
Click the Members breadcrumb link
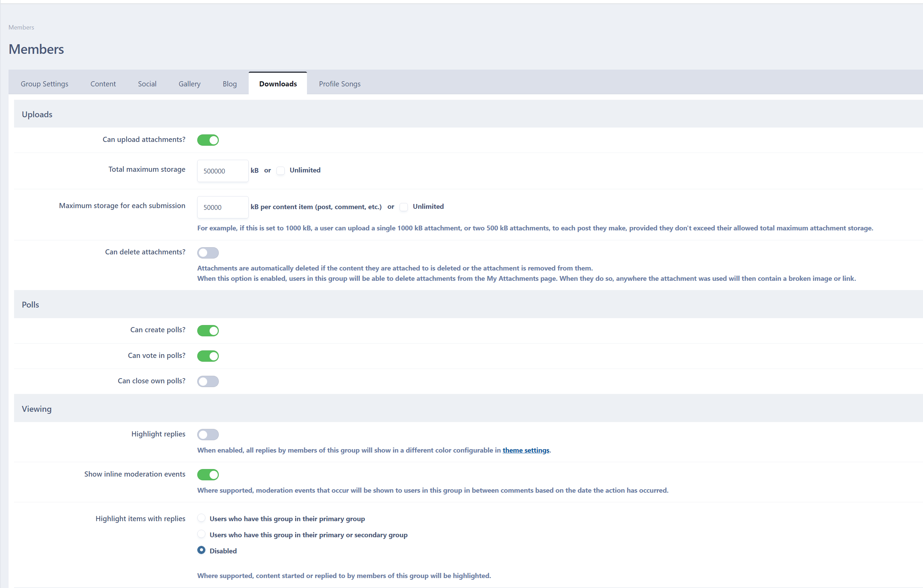tap(21, 27)
